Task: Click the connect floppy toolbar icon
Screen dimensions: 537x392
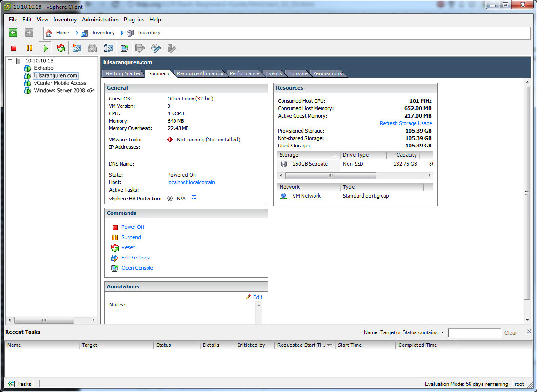Action: 140,48
